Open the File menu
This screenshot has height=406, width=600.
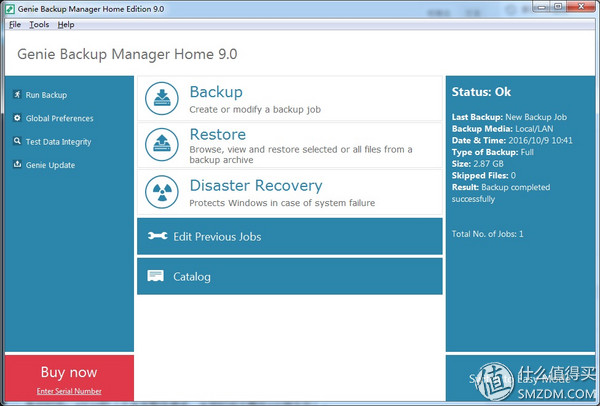(14, 24)
